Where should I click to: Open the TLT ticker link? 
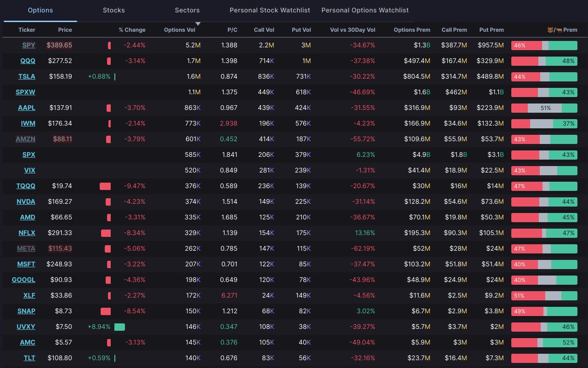[29, 358]
